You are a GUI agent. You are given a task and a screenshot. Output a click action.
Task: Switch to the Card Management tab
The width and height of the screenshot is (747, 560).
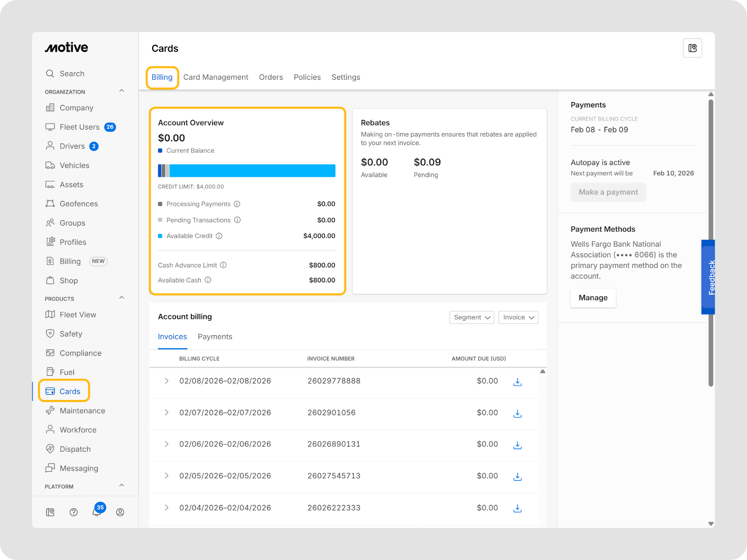point(216,77)
